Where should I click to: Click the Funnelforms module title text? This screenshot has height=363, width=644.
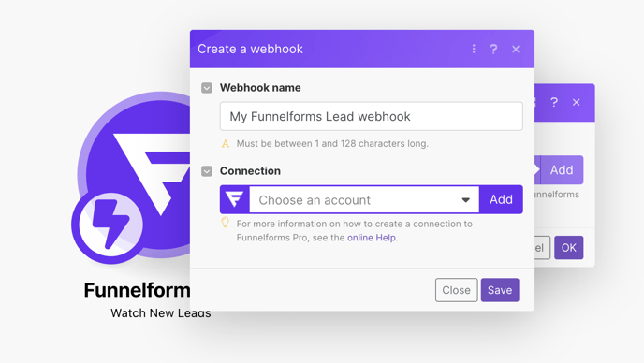tap(137, 290)
